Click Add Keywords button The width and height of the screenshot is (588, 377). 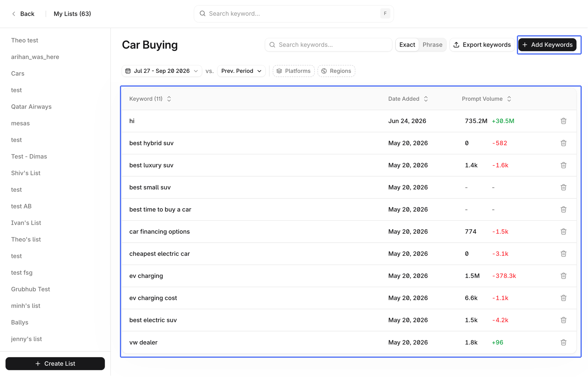coord(547,45)
